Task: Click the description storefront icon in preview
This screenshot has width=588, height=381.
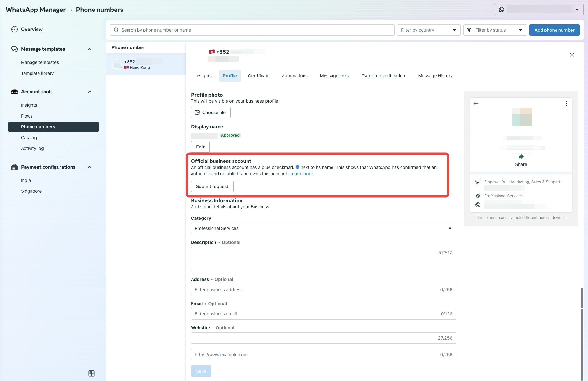Action: 478,182
